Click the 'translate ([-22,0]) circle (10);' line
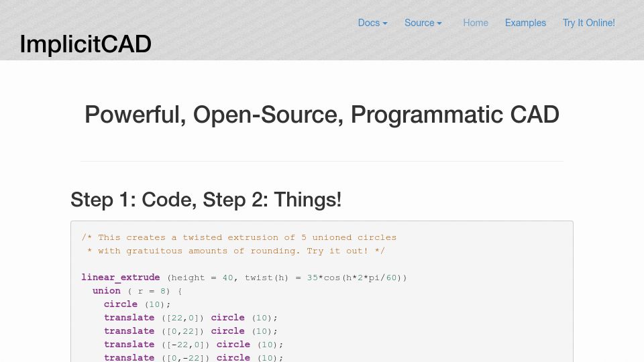Screen dimensions: 644x362 193,345
